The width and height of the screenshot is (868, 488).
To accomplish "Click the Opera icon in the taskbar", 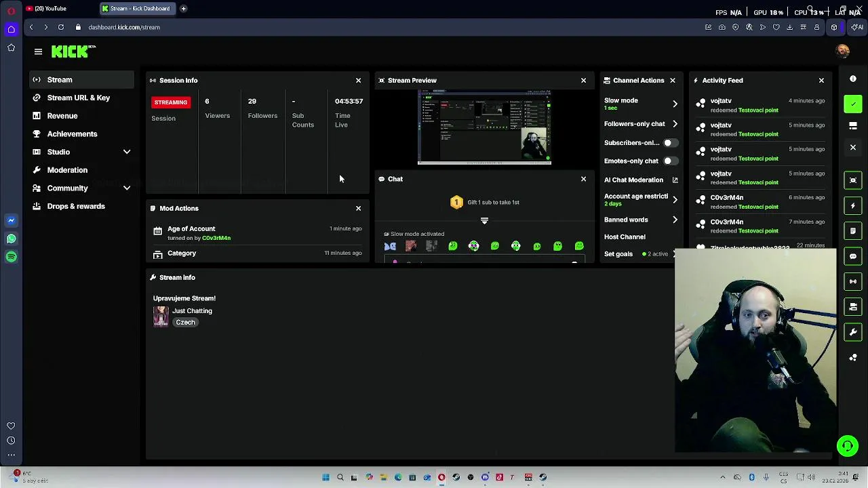I will pyautogui.click(x=441, y=477).
